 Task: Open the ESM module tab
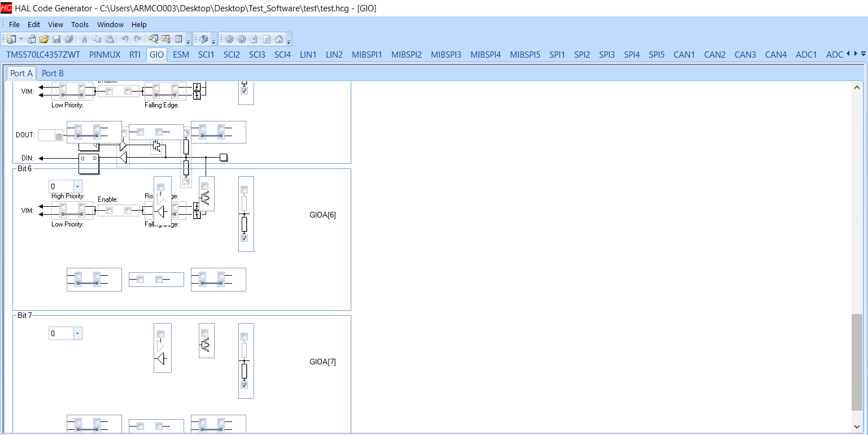click(x=181, y=55)
